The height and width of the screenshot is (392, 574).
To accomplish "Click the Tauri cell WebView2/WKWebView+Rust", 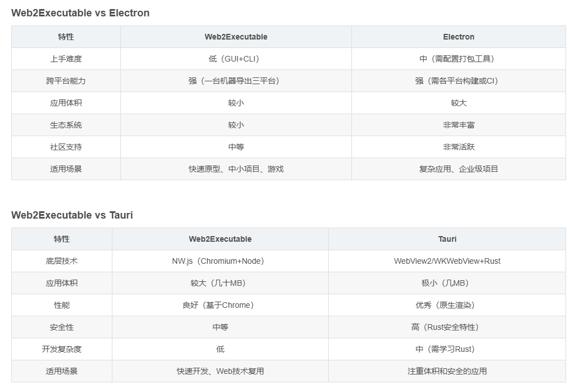I will (x=447, y=261).
